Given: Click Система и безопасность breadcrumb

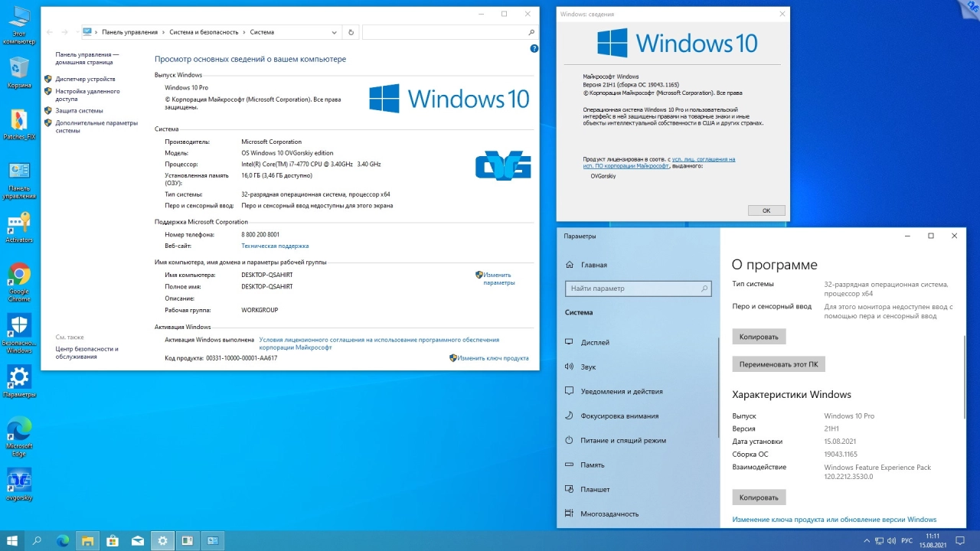Looking at the screenshot, I should (204, 32).
